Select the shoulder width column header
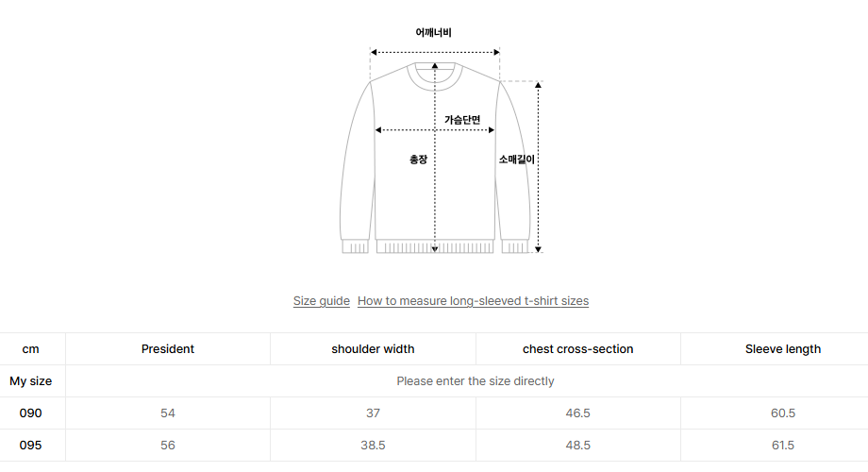868x472 pixels. point(373,349)
